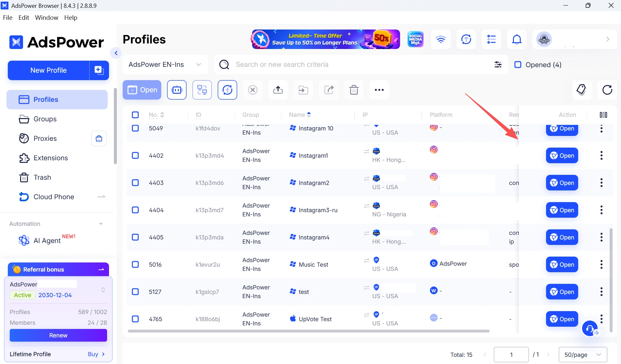Expand the account chevron beside avatar
This screenshot has width=621, height=364.
608,39
